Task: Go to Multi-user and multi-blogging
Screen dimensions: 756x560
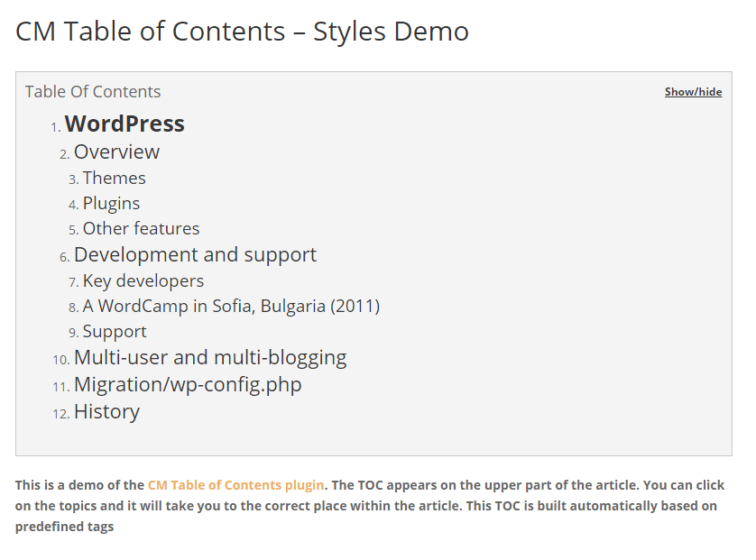Action: [x=210, y=358]
